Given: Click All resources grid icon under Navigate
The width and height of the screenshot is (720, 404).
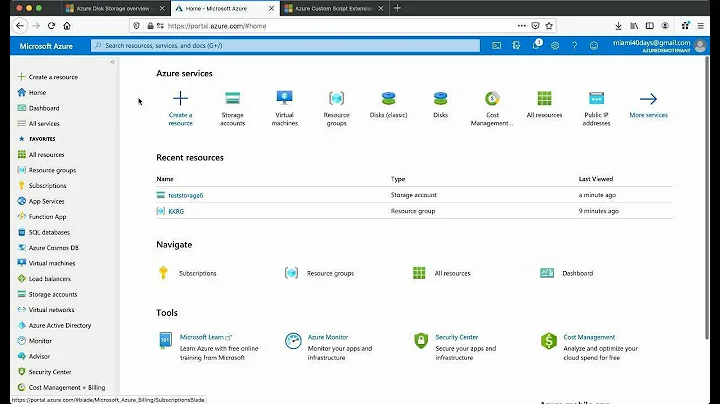Looking at the screenshot, I should (x=419, y=273).
